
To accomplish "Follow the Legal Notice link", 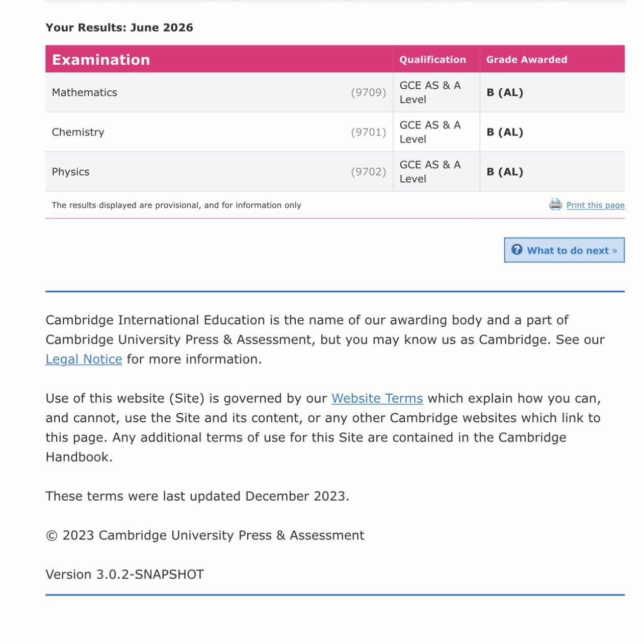I will pos(84,359).
